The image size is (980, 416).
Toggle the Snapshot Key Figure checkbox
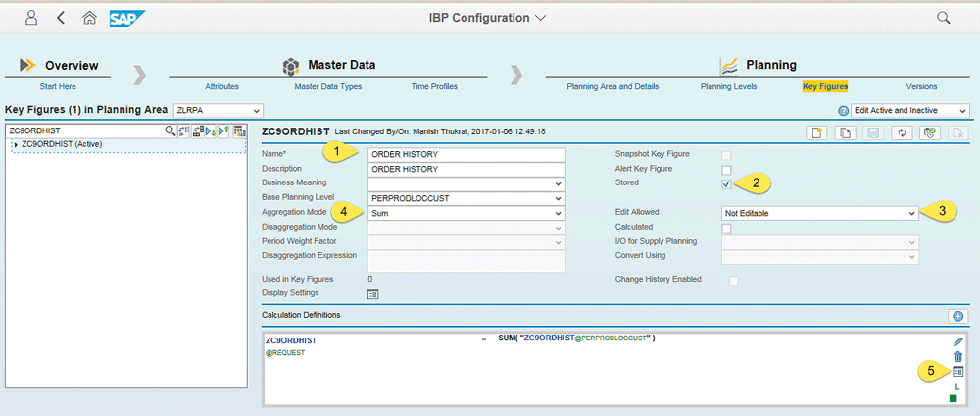click(x=726, y=155)
